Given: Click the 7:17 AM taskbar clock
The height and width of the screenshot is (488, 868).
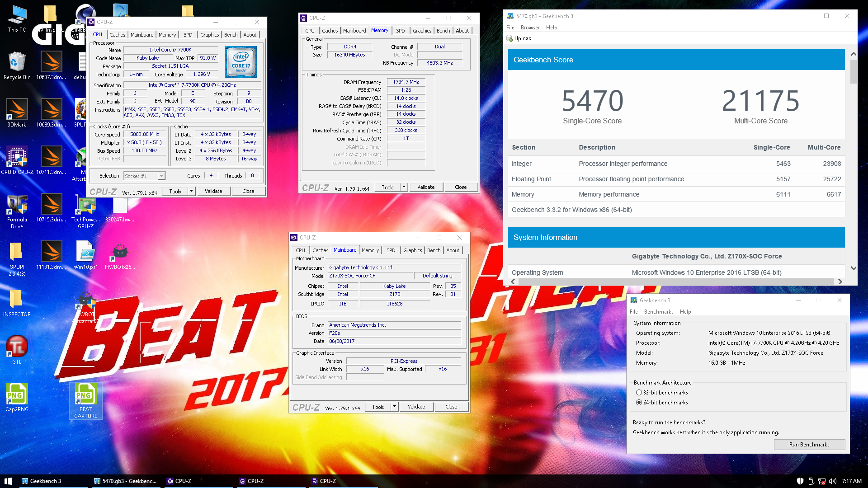Looking at the screenshot, I should coord(852,481).
